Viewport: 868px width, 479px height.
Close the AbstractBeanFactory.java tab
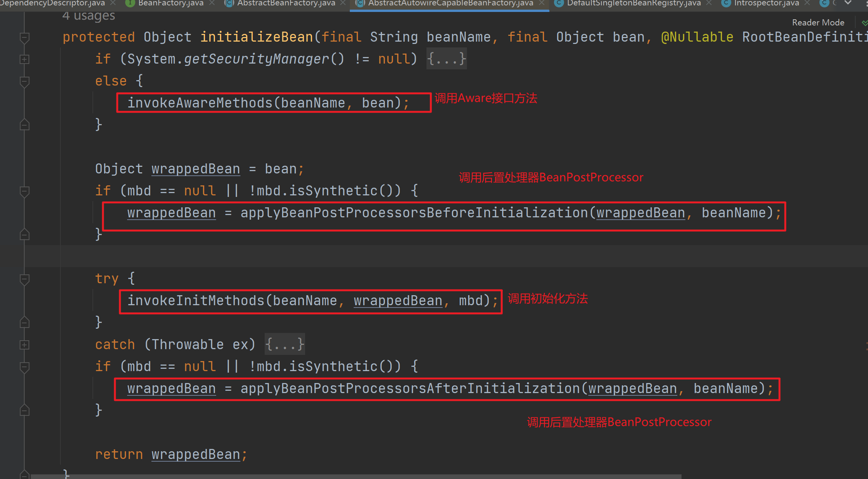tap(343, 3)
